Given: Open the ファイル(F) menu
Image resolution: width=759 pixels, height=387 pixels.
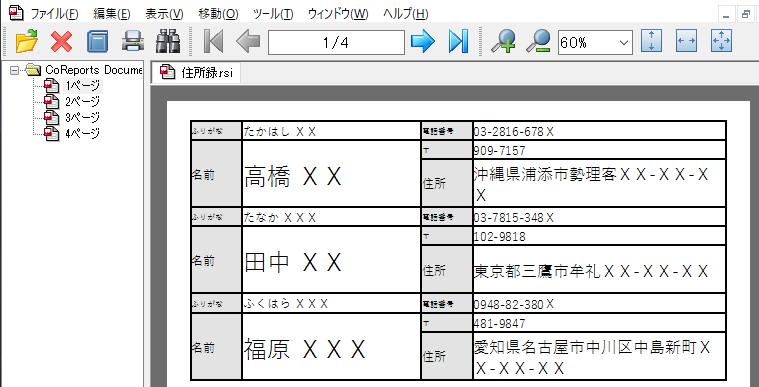Looking at the screenshot, I should tap(54, 14).
